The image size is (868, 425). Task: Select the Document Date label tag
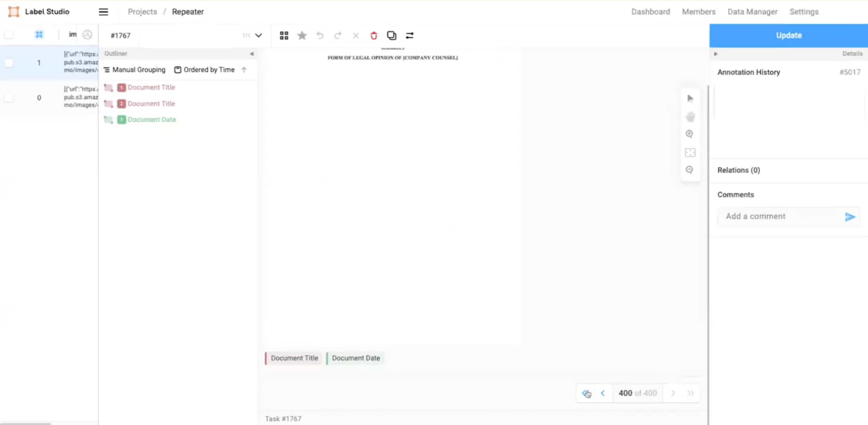coord(355,358)
